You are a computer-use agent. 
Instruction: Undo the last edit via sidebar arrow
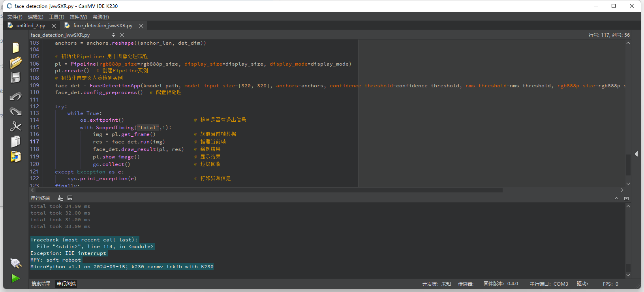pos(15,96)
